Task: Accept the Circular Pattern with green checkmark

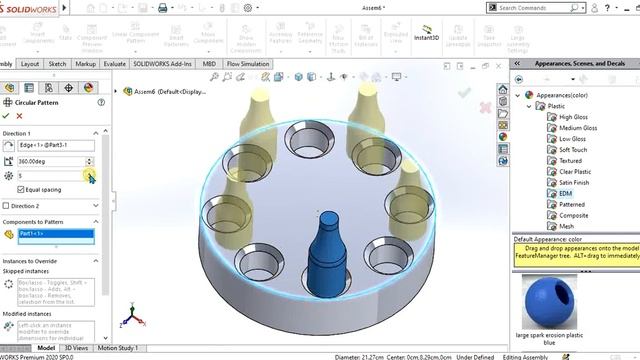Action: pos(5,116)
